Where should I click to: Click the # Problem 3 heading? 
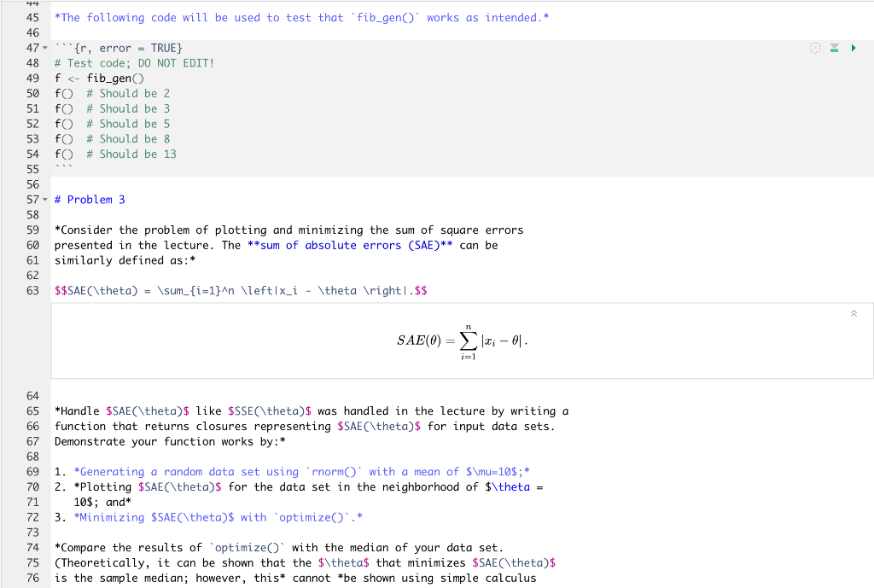(90, 200)
